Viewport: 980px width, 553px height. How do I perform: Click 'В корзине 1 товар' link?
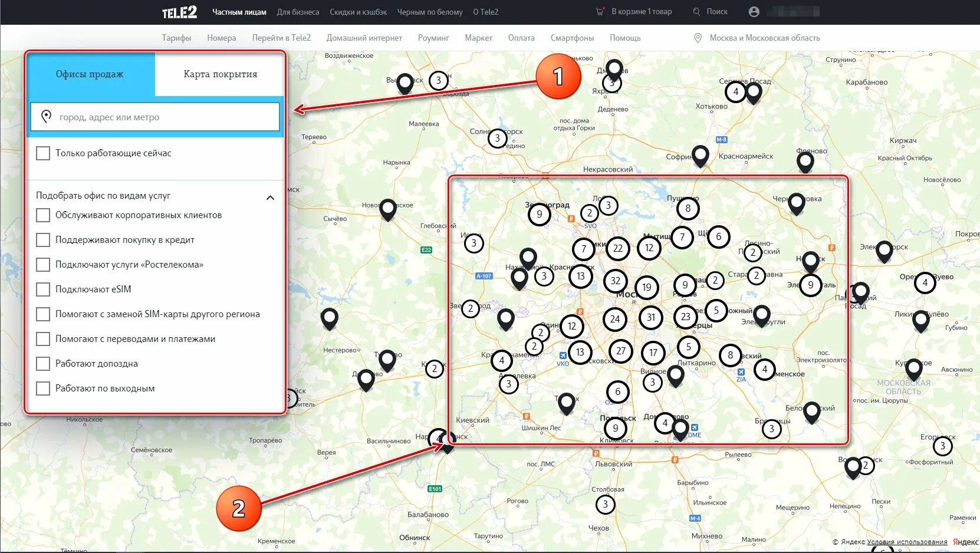click(642, 11)
